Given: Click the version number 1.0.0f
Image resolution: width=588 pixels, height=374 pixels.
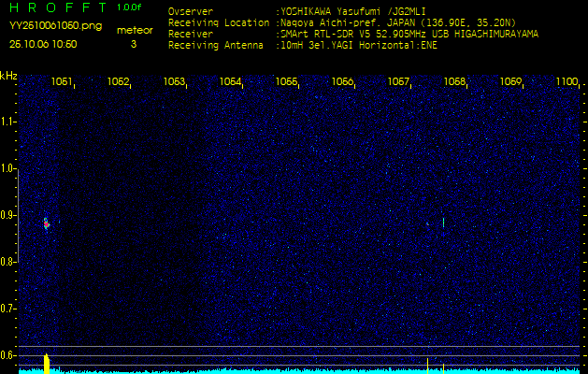Looking at the screenshot, I should coord(129,7).
